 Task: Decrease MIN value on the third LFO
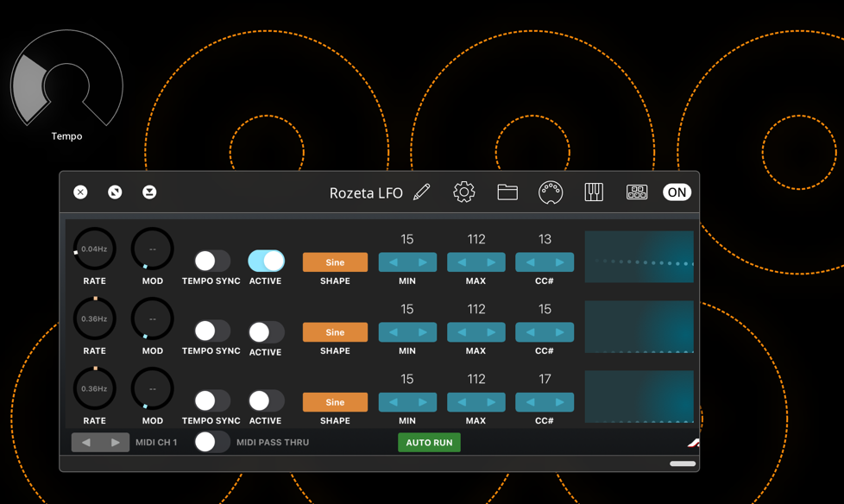[x=393, y=402]
